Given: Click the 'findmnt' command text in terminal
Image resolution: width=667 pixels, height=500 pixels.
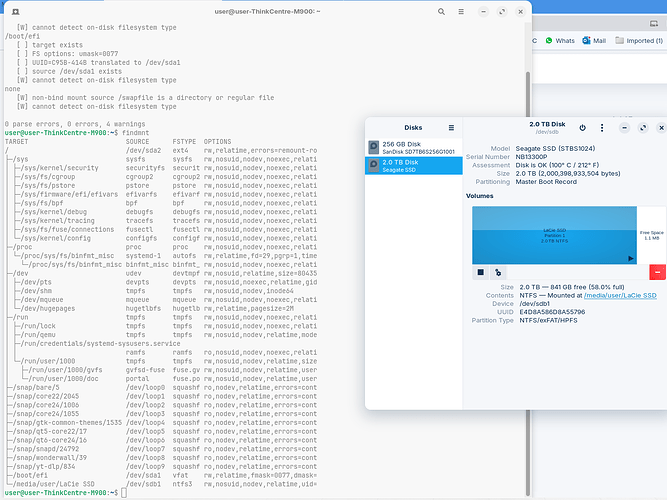Looking at the screenshot, I should click(135, 133).
